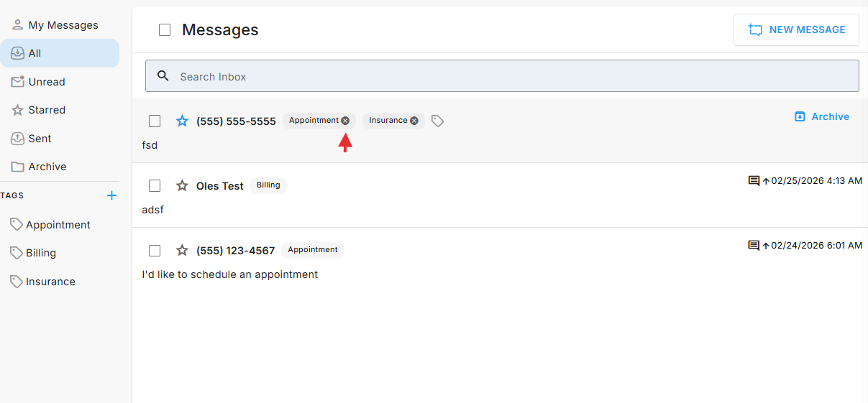Tick the (555) 123-4567 message checkbox
868x403 pixels.
(155, 251)
